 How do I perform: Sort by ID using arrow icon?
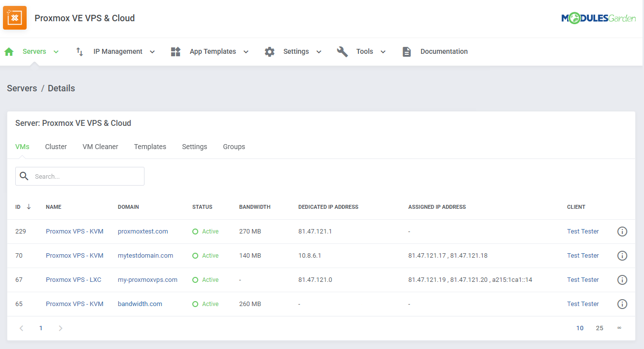click(x=29, y=207)
